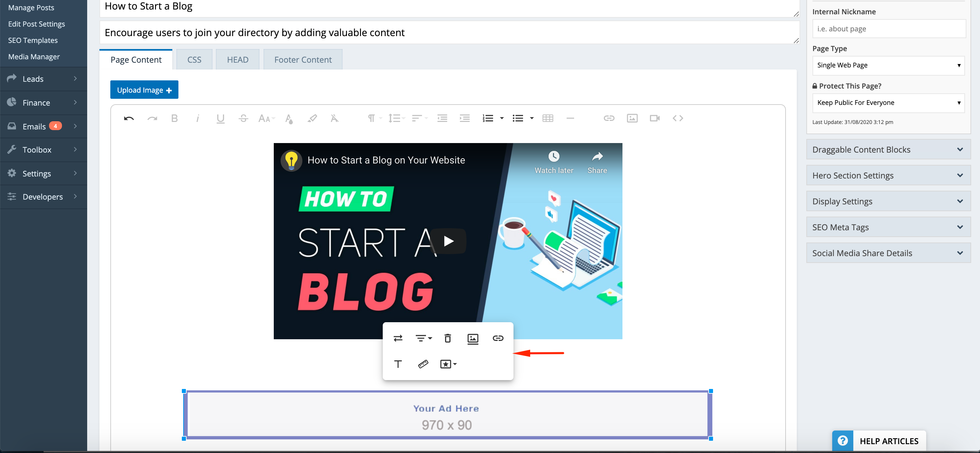The width and height of the screenshot is (980, 453).
Task: Switch to the CSS tab
Action: [x=194, y=60]
